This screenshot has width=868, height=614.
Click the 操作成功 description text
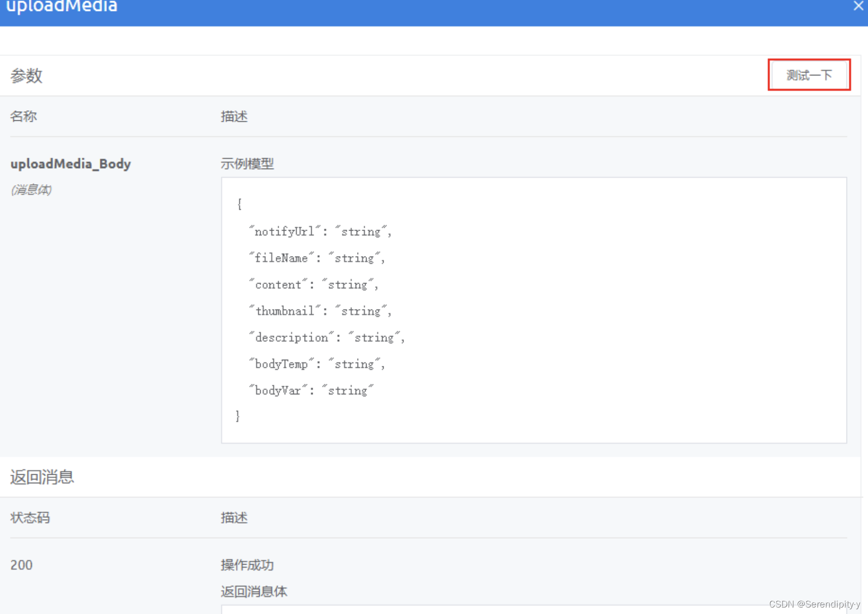[x=247, y=565]
